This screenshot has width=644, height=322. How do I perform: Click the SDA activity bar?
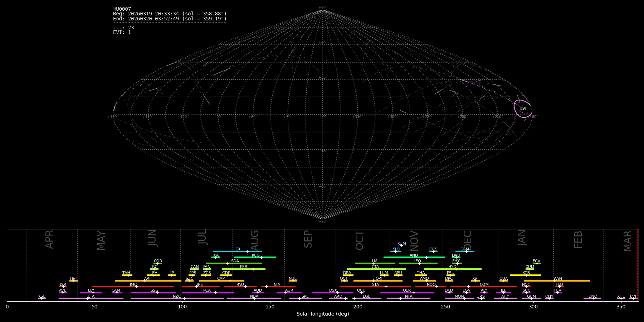(234, 263)
